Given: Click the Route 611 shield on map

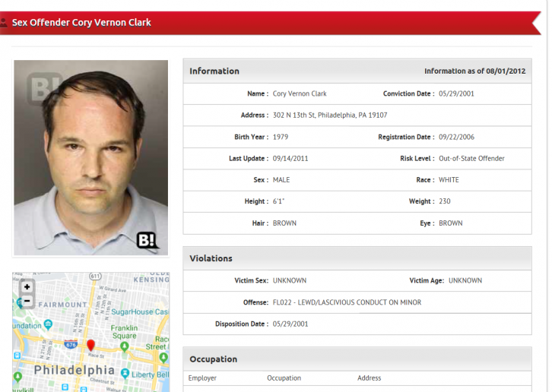Looking at the screenshot, I should point(95,276).
